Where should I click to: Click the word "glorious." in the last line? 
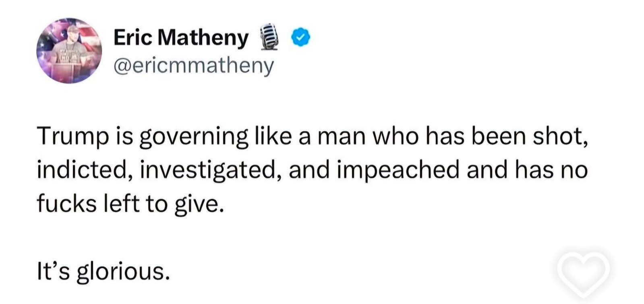tap(122, 272)
